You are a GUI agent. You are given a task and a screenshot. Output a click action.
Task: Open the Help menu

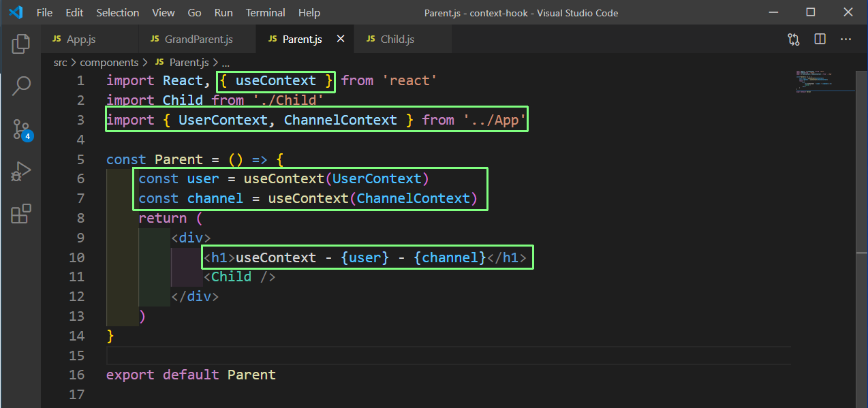click(309, 13)
